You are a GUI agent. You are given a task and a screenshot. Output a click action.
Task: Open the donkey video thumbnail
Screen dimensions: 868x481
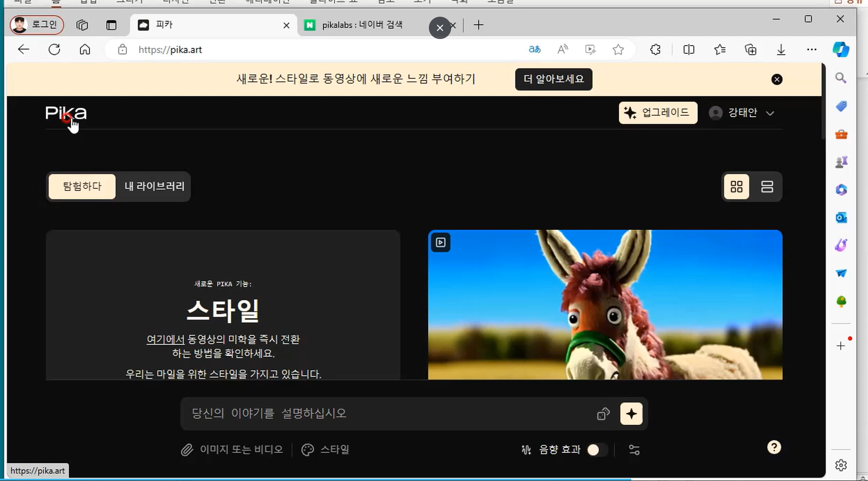[x=605, y=305]
